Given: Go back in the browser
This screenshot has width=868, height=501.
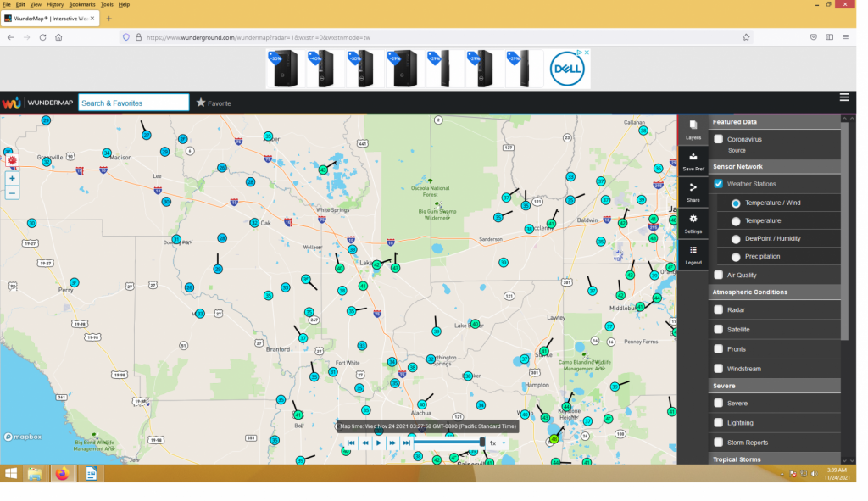Looking at the screenshot, I should (11, 37).
